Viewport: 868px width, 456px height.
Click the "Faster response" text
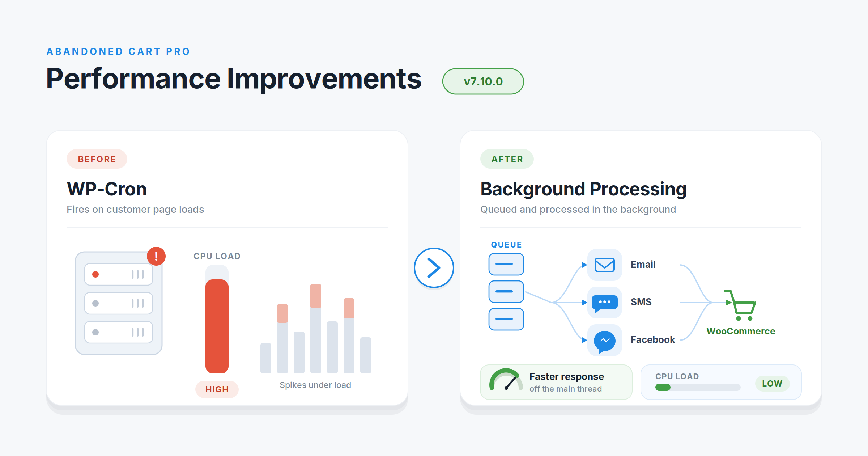coord(567,377)
